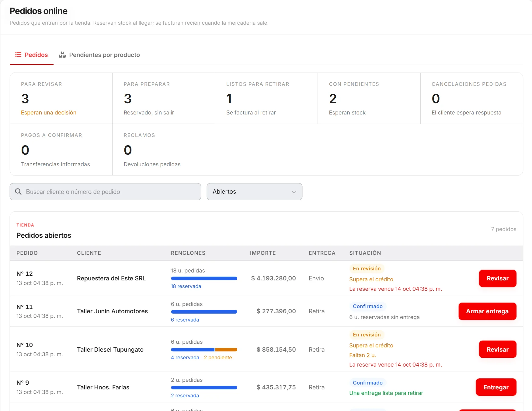
Task: Click Armar entrega for order N° 11
Action: [487, 311]
